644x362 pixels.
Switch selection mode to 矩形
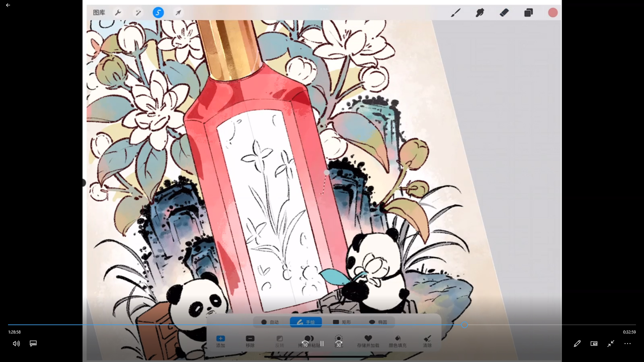point(342,322)
